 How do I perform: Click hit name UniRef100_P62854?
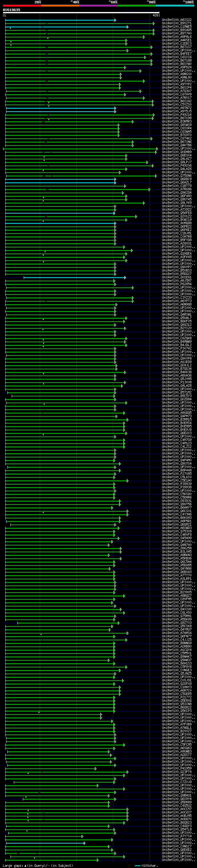(177, 284)
